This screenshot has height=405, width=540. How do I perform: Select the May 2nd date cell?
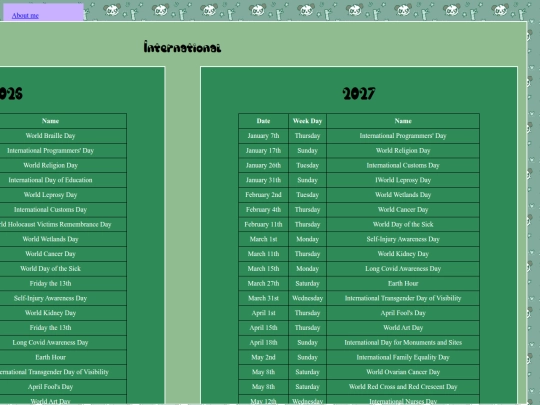[x=263, y=357]
